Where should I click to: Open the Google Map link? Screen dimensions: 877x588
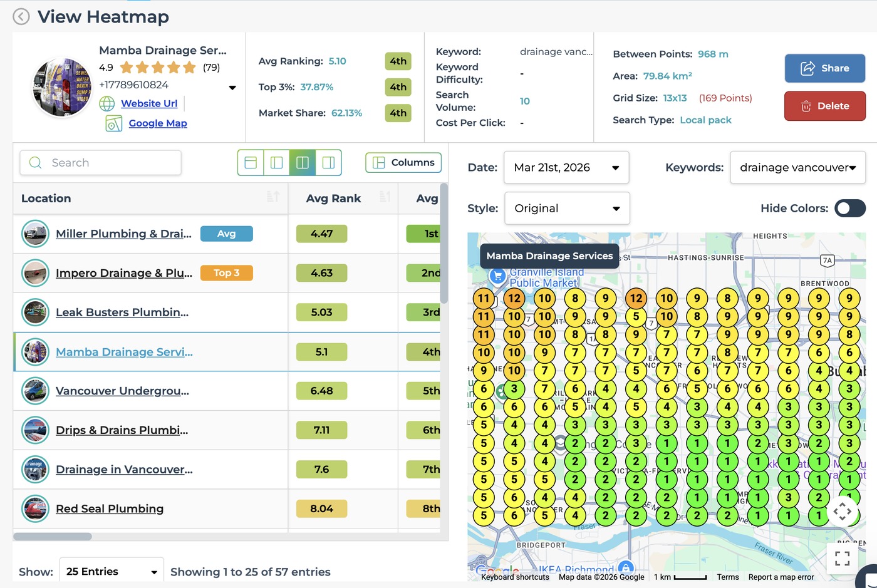coord(158,123)
